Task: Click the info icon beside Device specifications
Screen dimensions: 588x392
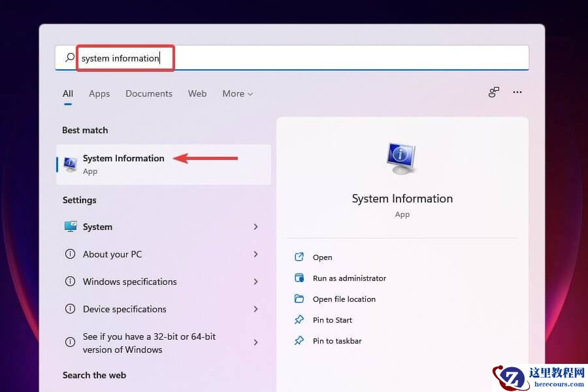Action: pyautogui.click(x=70, y=309)
